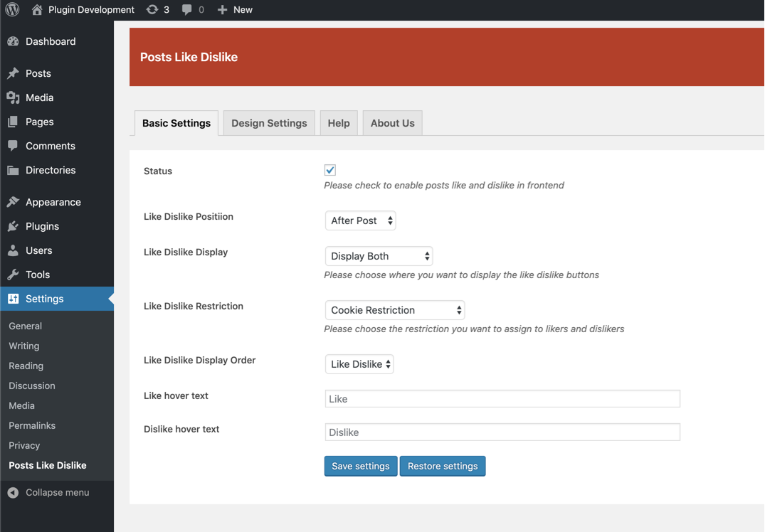Switch to the Design Settings tab
The image size is (765, 532).
pos(269,123)
